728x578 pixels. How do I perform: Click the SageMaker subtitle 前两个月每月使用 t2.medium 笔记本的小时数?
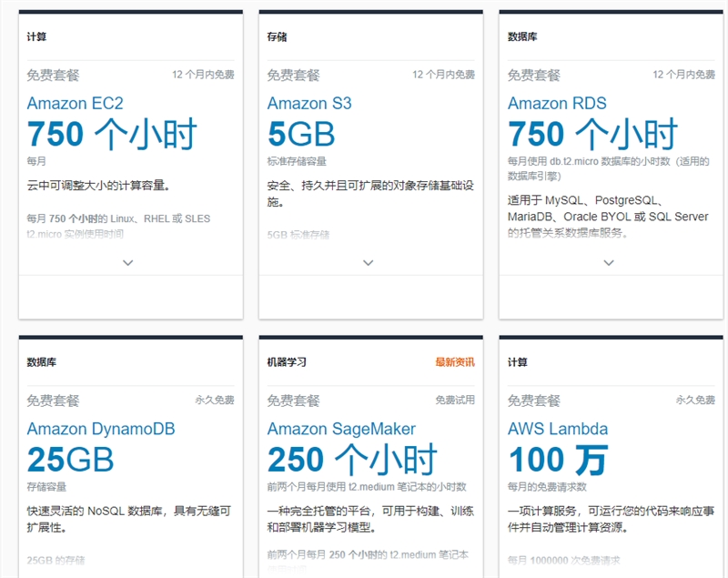367,487
